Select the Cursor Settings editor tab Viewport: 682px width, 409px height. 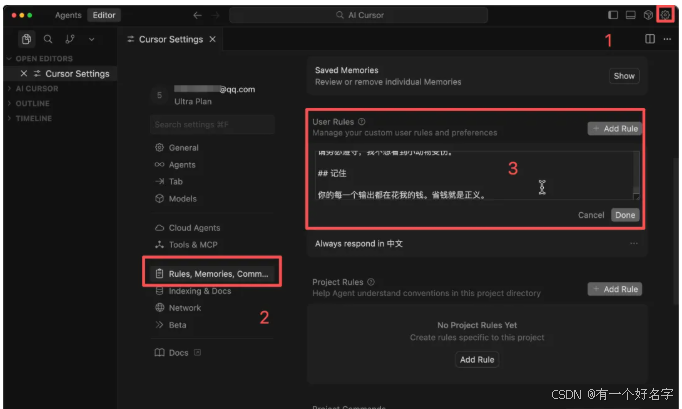pyautogui.click(x=170, y=39)
